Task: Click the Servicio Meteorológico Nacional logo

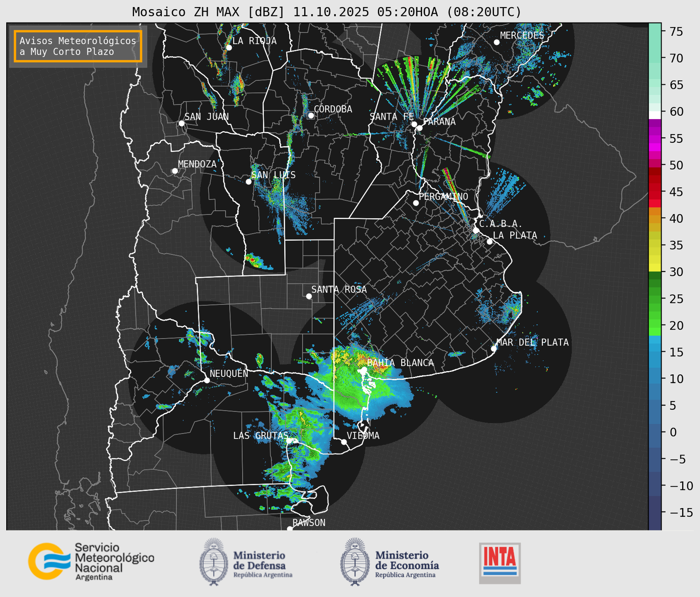Action: [91, 561]
